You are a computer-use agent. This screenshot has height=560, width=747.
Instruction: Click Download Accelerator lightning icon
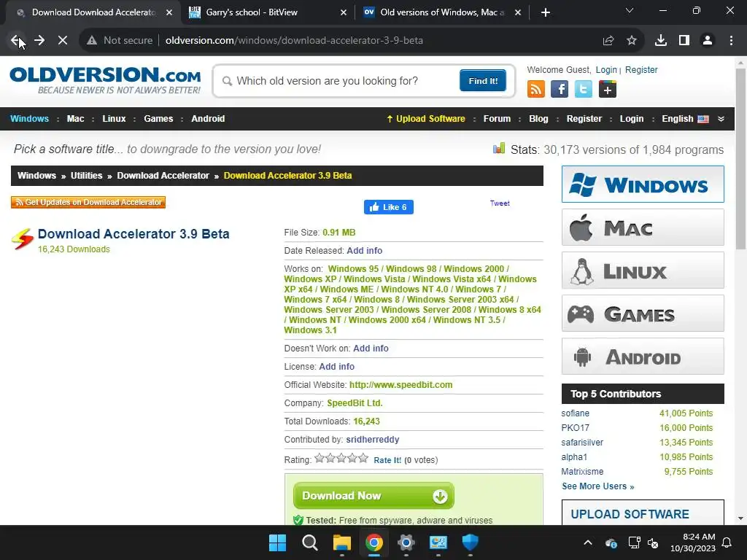(23, 238)
